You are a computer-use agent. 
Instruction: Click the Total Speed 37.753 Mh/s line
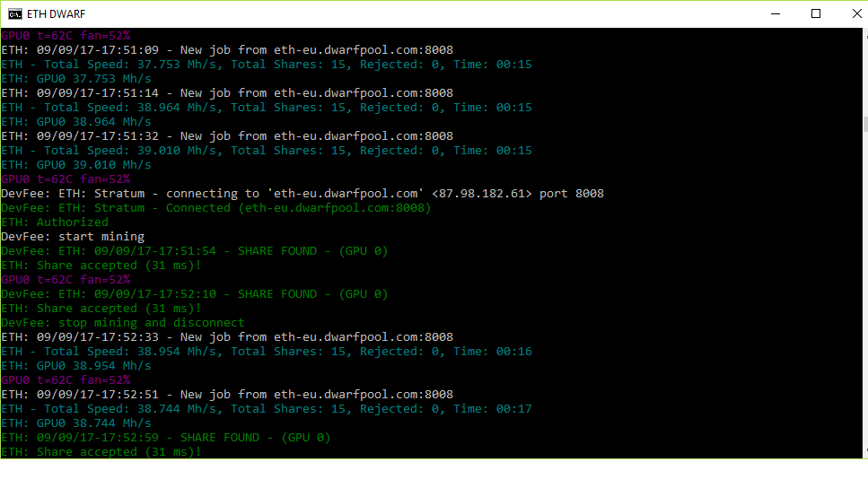(x=267, y=65)
